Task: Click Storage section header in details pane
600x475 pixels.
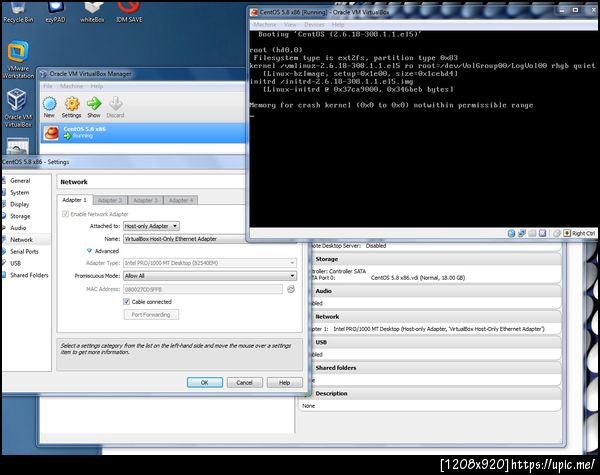Action: pos(435,259)
